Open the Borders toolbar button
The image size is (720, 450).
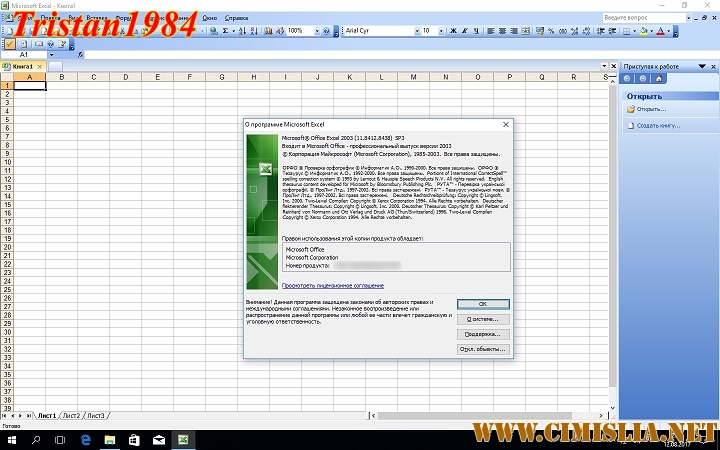[626, 31]
